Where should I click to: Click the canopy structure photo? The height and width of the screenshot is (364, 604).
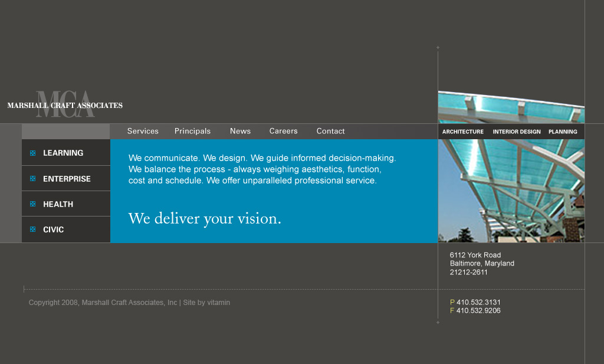tap(511, 189)
